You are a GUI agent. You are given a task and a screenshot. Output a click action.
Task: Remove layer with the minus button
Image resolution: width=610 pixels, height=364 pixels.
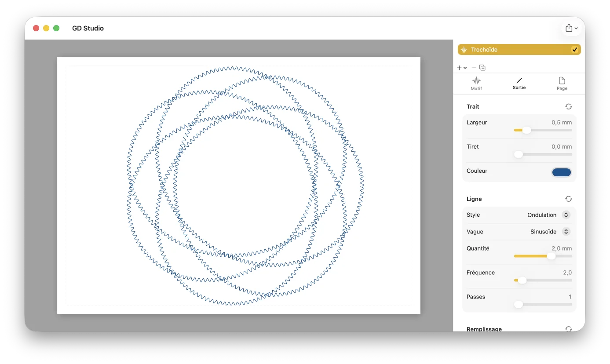pos(474,68)
